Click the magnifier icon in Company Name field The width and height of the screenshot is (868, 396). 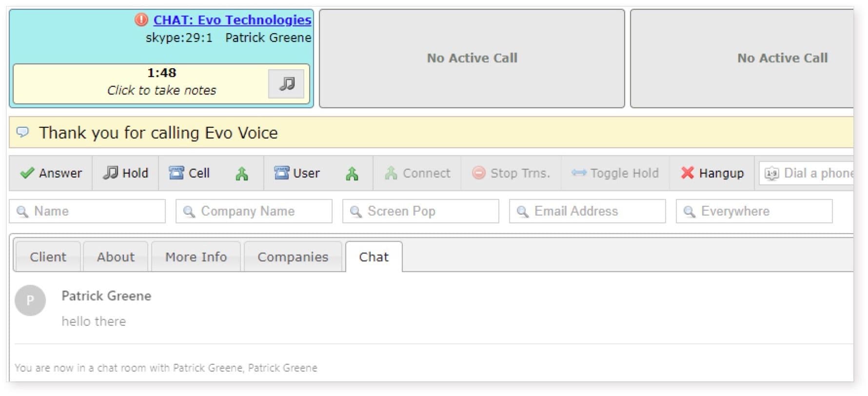[x=189, y=212]
